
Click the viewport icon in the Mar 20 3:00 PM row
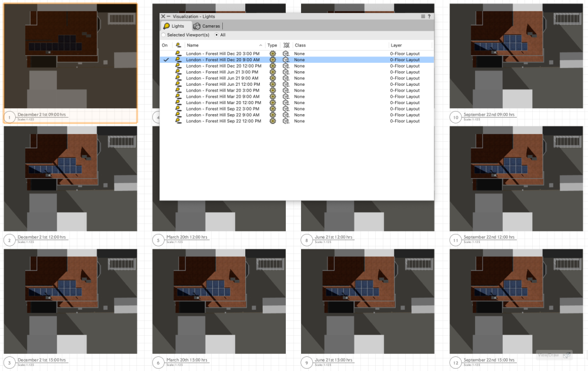point(286,91)
